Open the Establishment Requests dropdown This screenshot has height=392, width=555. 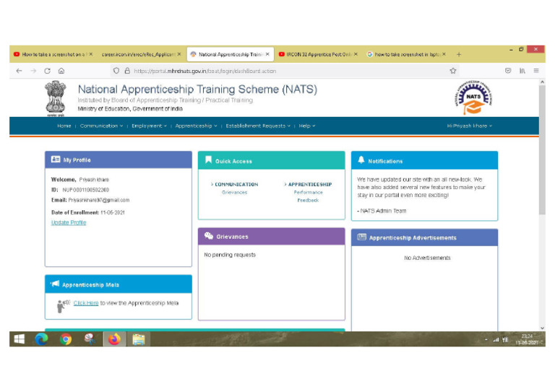point(258,126)
